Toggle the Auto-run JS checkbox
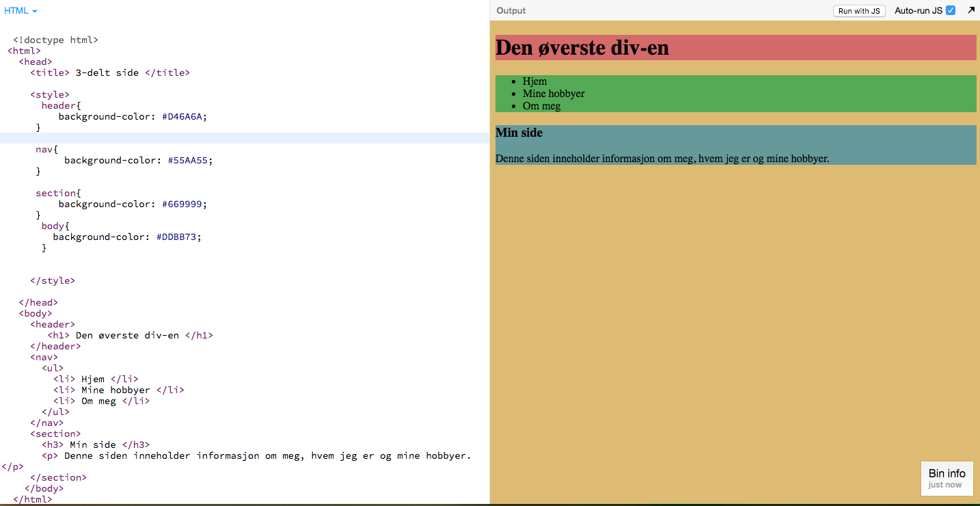Screen dimensions: 980x506 (951, 11)
